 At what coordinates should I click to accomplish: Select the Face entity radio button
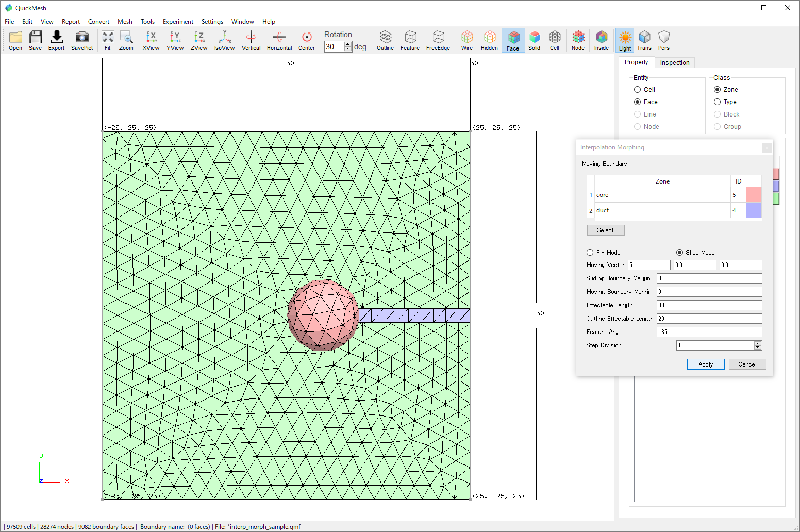638,102
